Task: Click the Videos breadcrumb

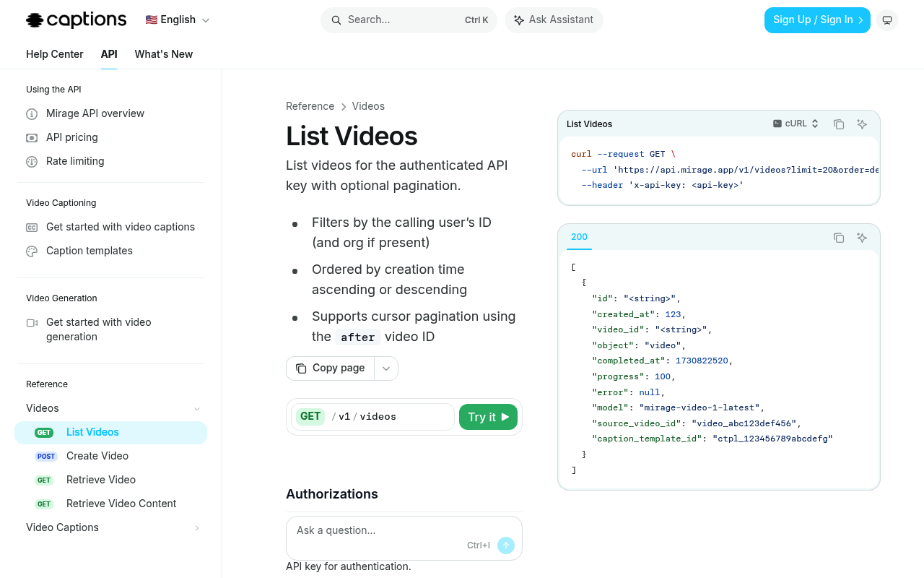Action: [368, 106]
